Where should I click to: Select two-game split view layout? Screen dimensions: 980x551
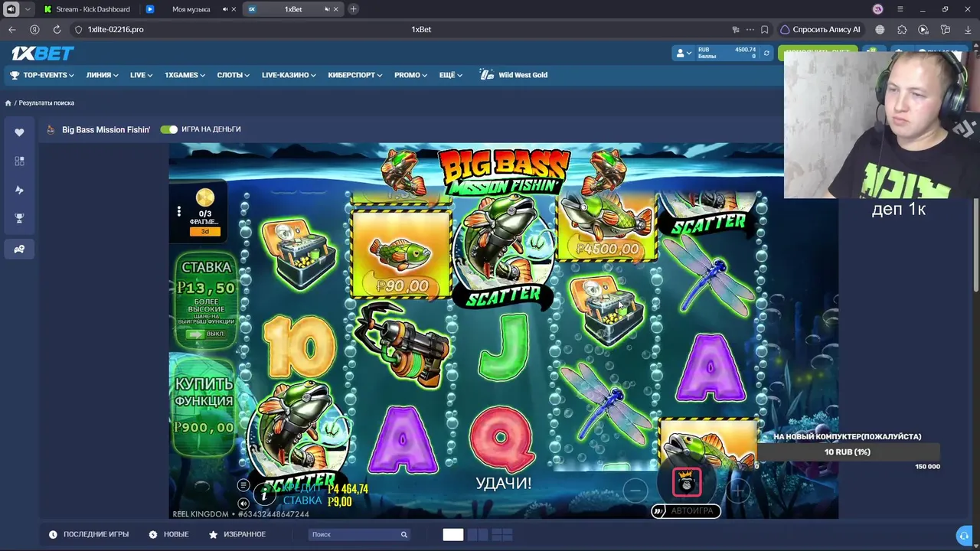[477, 534]
